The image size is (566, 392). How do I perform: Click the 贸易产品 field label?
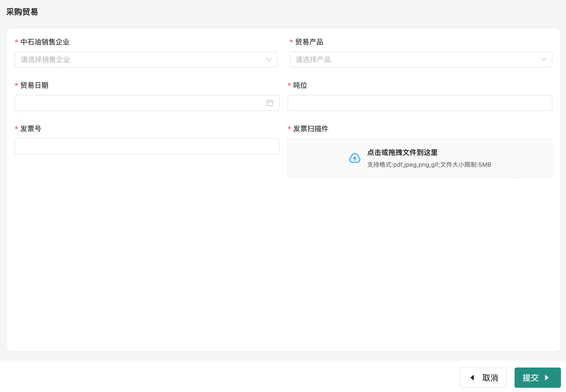click(x=309, y=42)
